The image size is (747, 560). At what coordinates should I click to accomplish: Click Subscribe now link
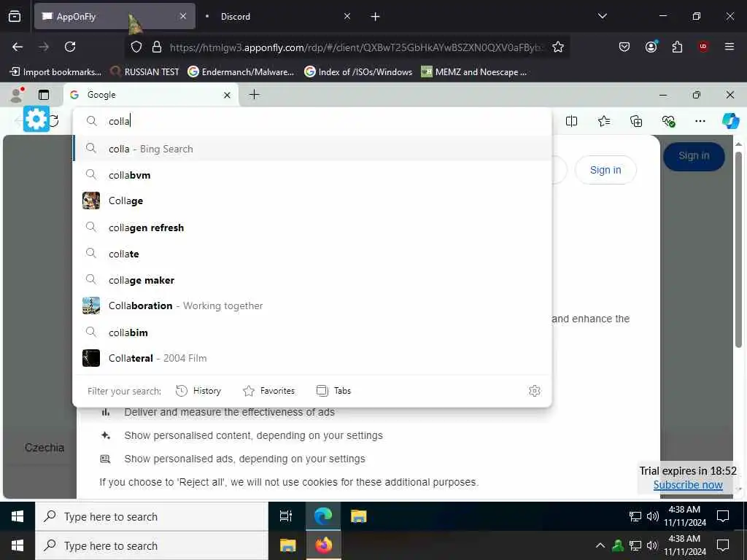[688, 485]
